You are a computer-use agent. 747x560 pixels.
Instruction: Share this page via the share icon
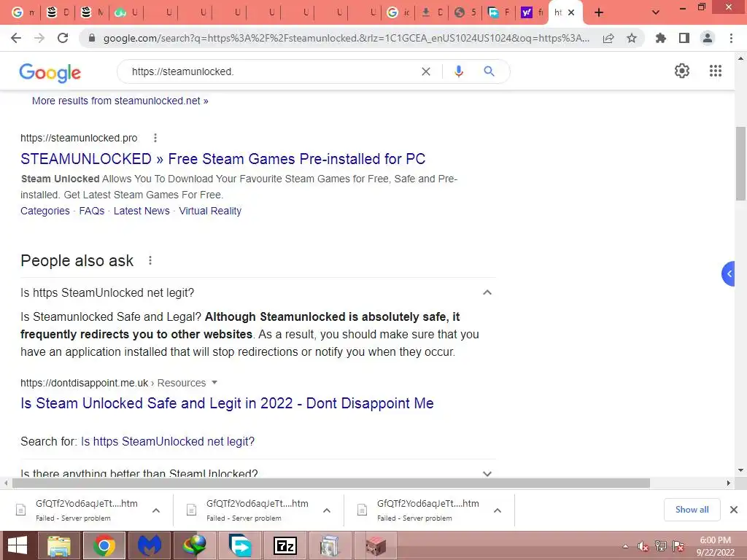(608, 38)
